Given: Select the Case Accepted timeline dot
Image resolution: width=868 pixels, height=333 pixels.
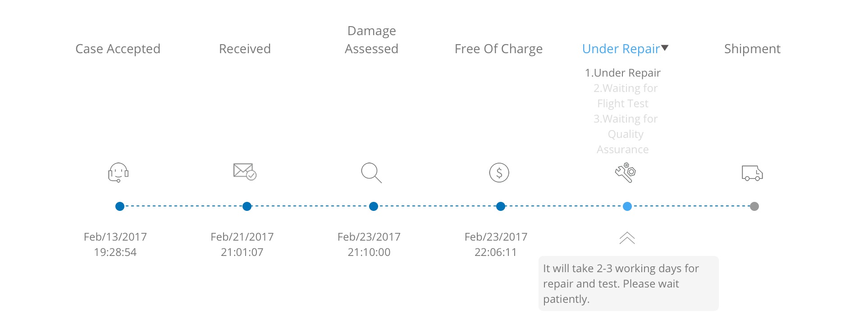Looking at the screenshot, I should click(x=120, y=206).
